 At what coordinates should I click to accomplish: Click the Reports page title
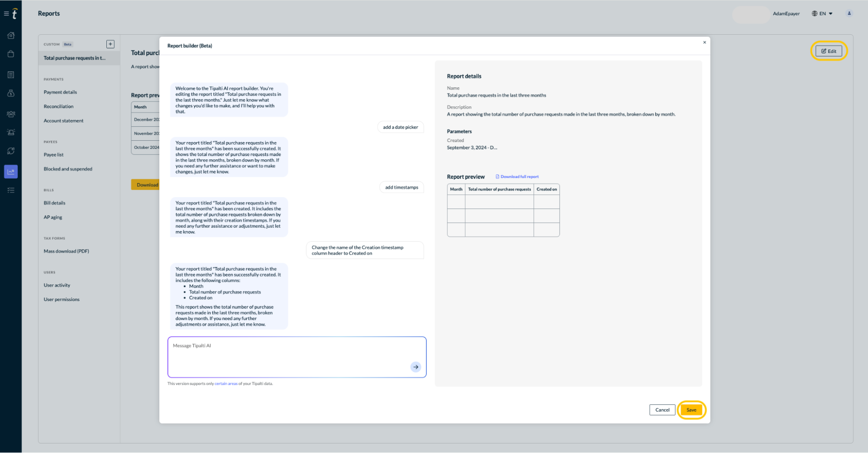49,13
